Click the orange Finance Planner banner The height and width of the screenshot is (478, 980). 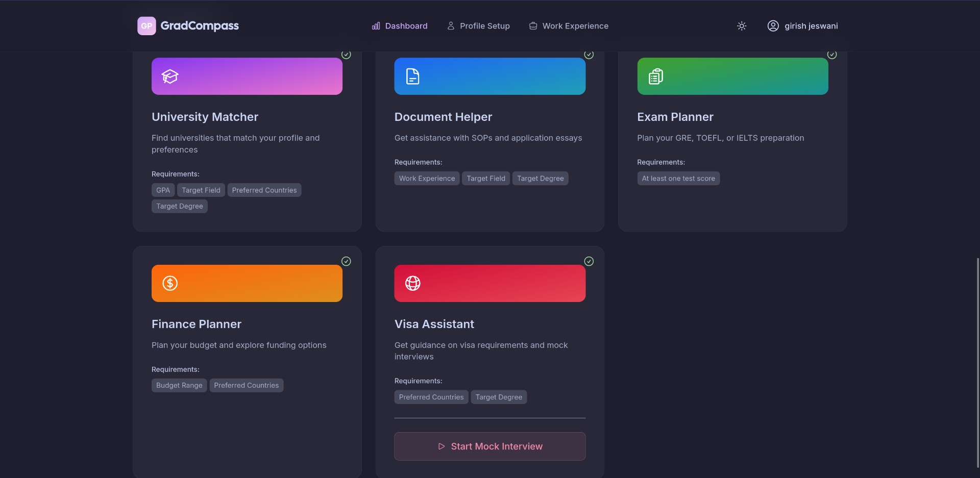click(255, 283)
